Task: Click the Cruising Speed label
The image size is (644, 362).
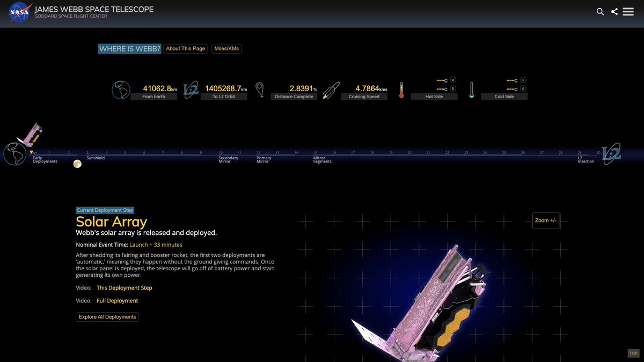Action: (364, 97)
